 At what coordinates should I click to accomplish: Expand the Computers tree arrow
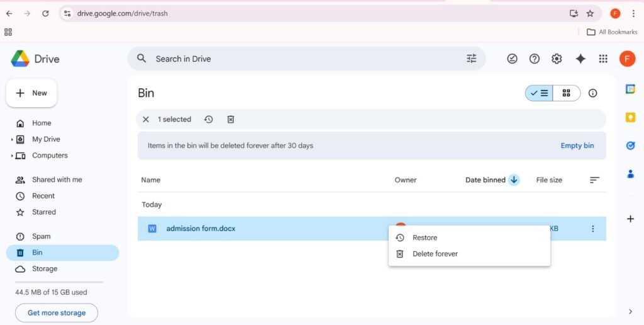(x=12, y=156)
